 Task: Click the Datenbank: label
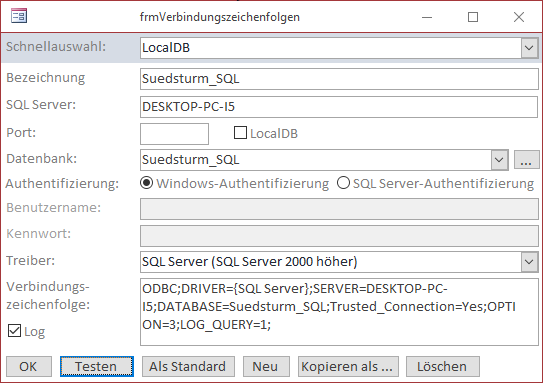coord(42,159)
